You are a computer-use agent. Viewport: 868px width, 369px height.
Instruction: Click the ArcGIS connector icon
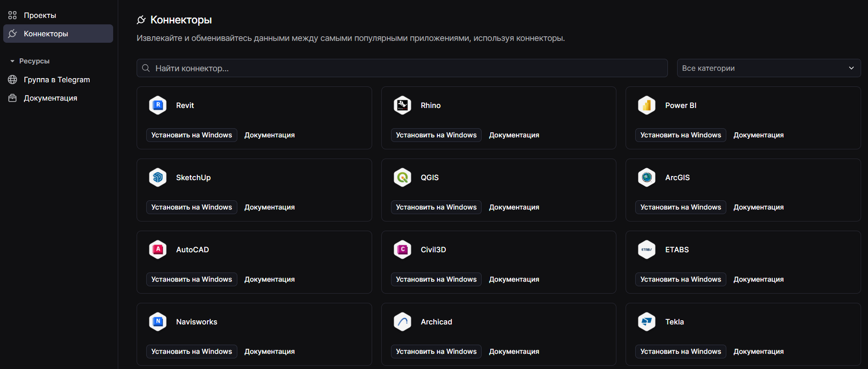(x=647, y=177)
